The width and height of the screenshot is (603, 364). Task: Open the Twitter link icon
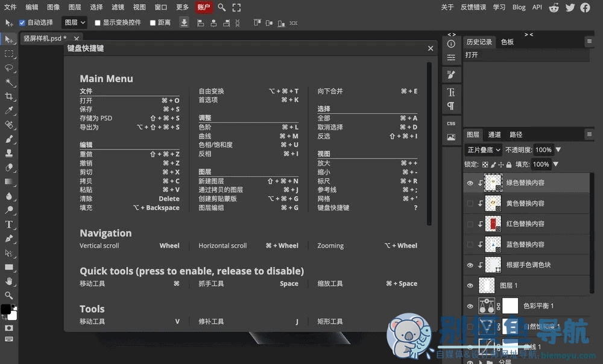pyautogui.click(x=570, y=7)
